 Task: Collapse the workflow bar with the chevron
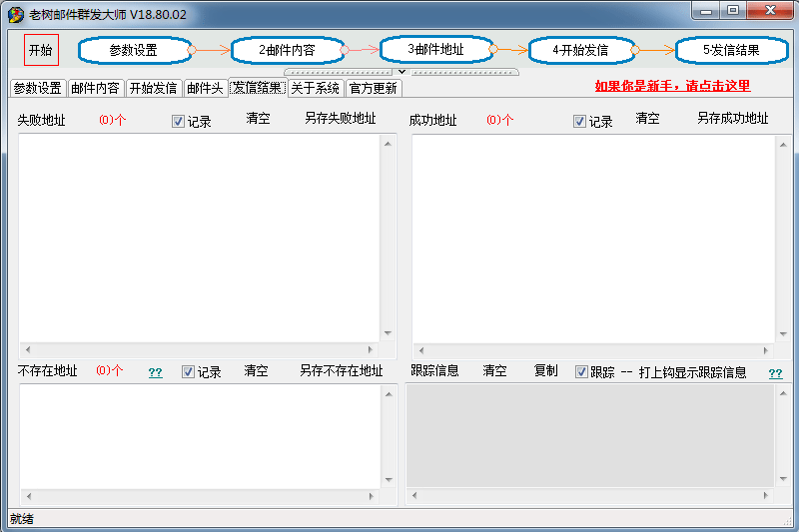pyautogui.click(x=401, y=72)
